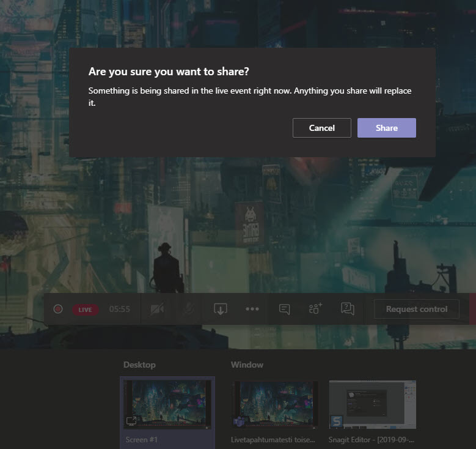Open the share tray icon

(x=220, y=310)
